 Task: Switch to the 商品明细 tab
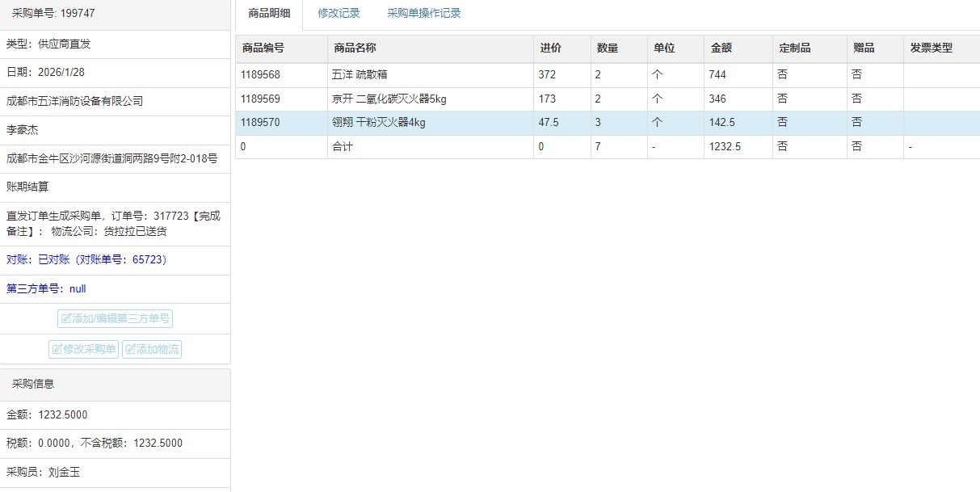point(269,14)
